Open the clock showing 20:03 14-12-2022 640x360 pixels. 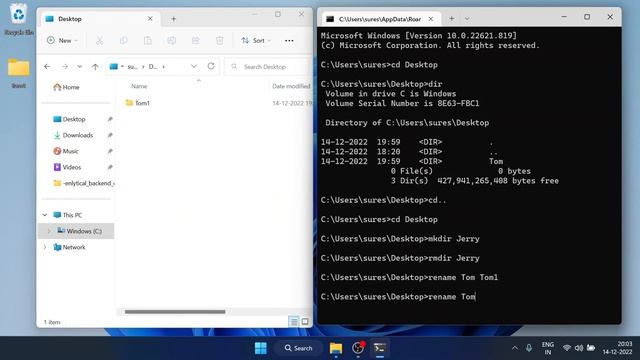[x=618, y=348]
